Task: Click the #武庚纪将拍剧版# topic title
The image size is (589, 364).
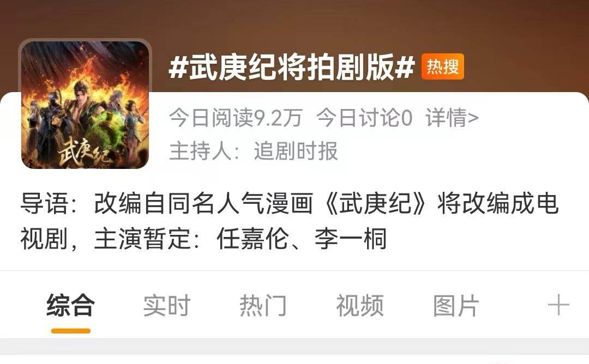Action: (291, 67)
